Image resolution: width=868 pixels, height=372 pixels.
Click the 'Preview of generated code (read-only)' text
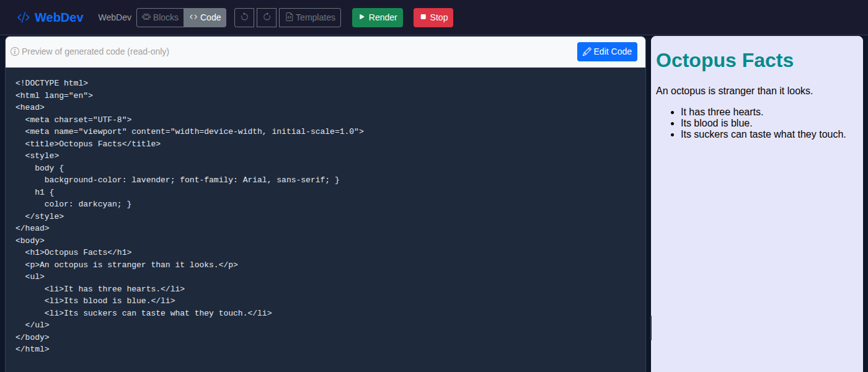pos(95,51)
